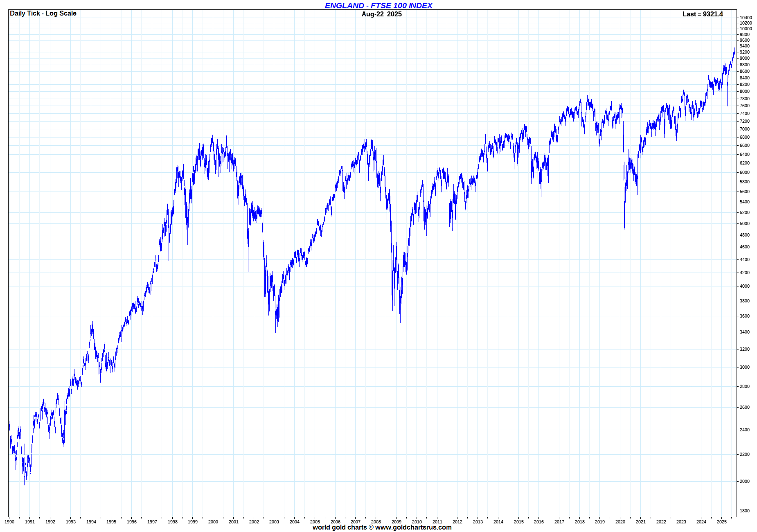Click the 2000 value on price axis

click(745, 482)
